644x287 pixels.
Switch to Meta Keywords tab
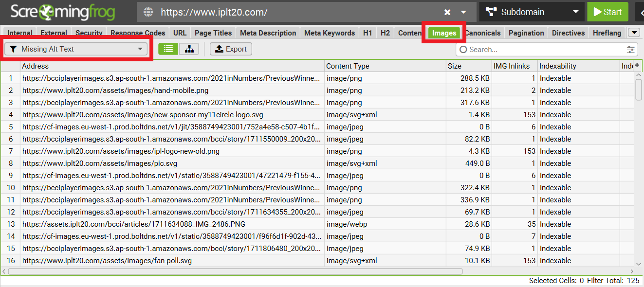pyautogui.click(x=330, y=33)
